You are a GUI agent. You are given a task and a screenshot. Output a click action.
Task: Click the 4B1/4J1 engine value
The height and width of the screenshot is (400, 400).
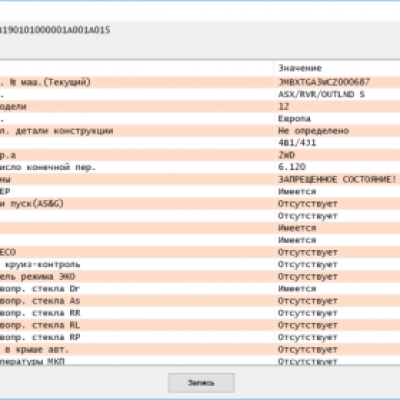(x=297, y=143)
